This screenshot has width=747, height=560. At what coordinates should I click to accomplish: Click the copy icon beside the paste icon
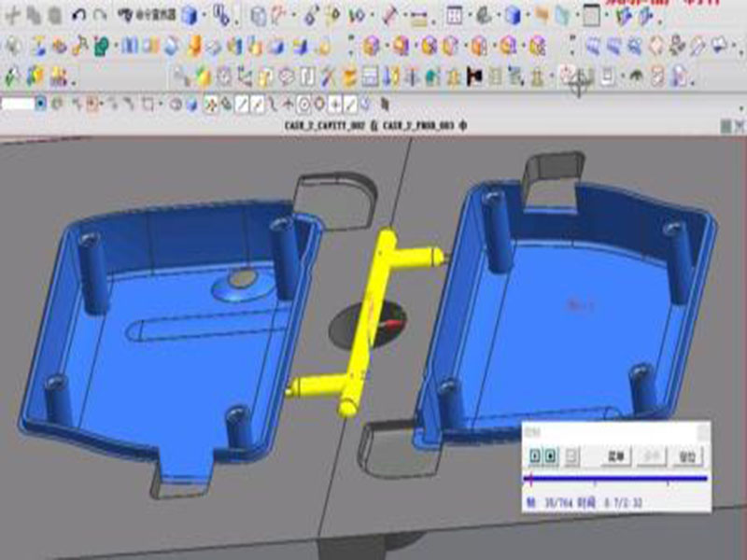pos(34,15)
